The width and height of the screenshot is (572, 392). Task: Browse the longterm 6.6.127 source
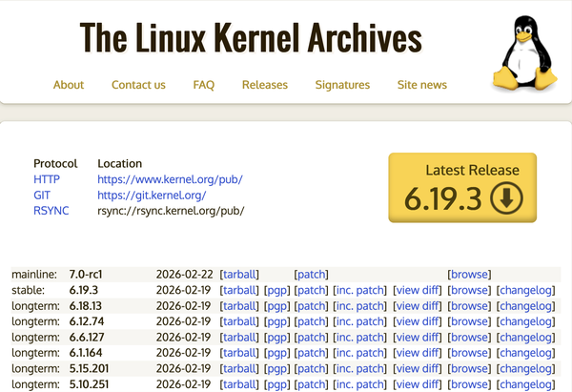point(469,338)
